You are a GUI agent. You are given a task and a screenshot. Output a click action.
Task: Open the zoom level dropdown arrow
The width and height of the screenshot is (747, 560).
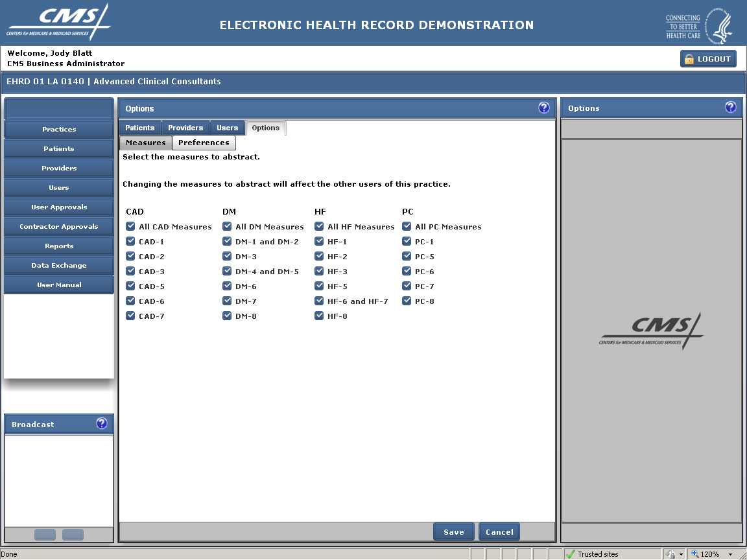(x=731, y=554)
